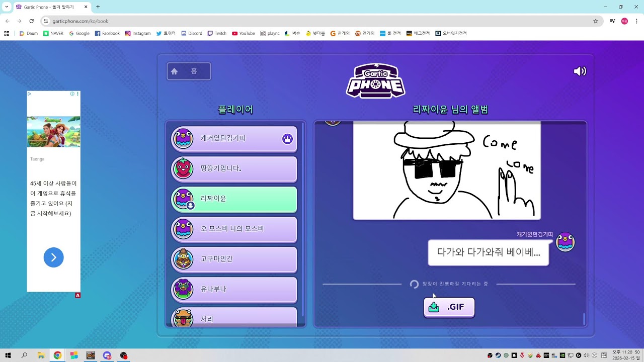Click the Gartic Phone logo
644x362 pixels.
[375, 80]
